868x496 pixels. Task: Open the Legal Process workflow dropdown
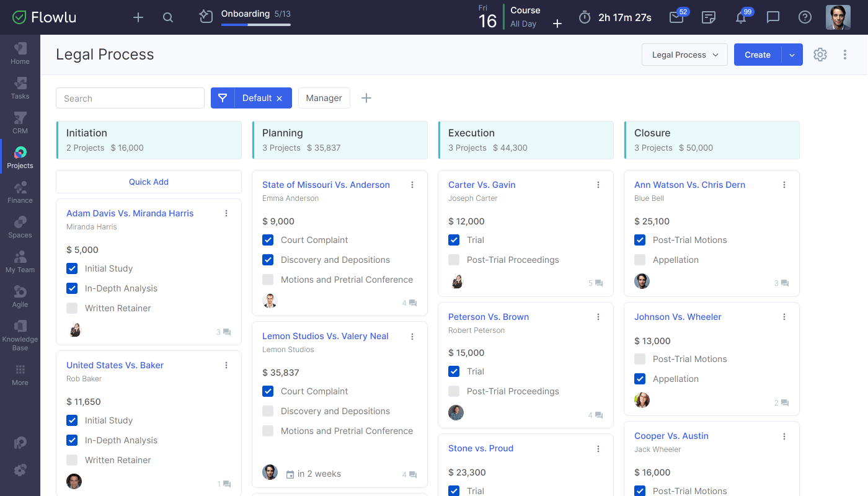point(684,55)
